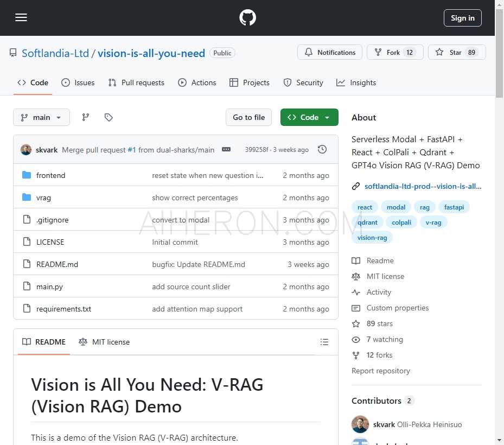The width and height of the screenshot is (504, 445).
Task: View branches via the branch icon
Action: [86, 117]
